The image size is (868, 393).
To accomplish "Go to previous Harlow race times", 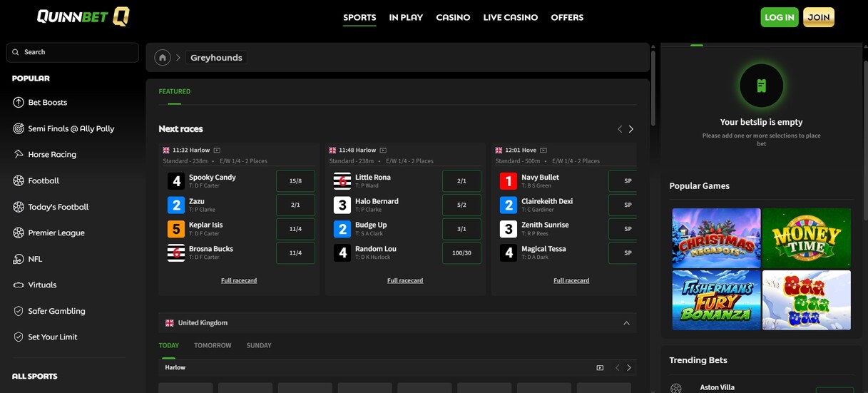I will pos(618,368).
